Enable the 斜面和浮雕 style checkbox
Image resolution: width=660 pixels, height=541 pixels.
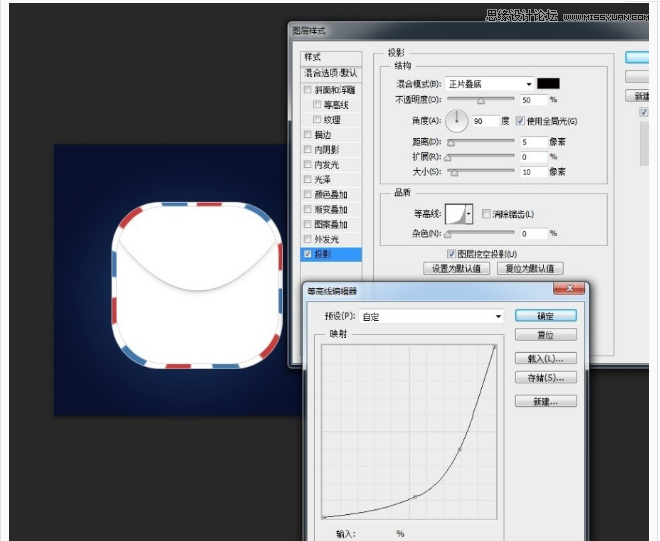coord(308,90)
